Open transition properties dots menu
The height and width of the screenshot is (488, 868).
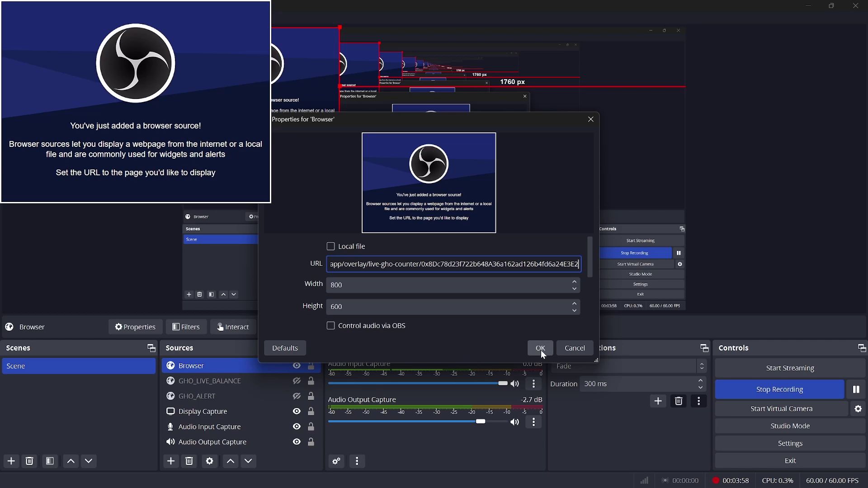point(699,401)
